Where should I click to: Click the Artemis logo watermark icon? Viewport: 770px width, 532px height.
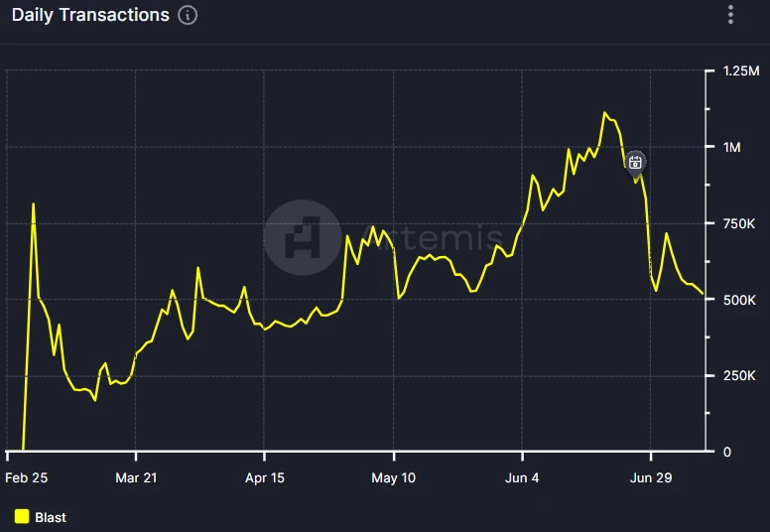coord(302,238)
